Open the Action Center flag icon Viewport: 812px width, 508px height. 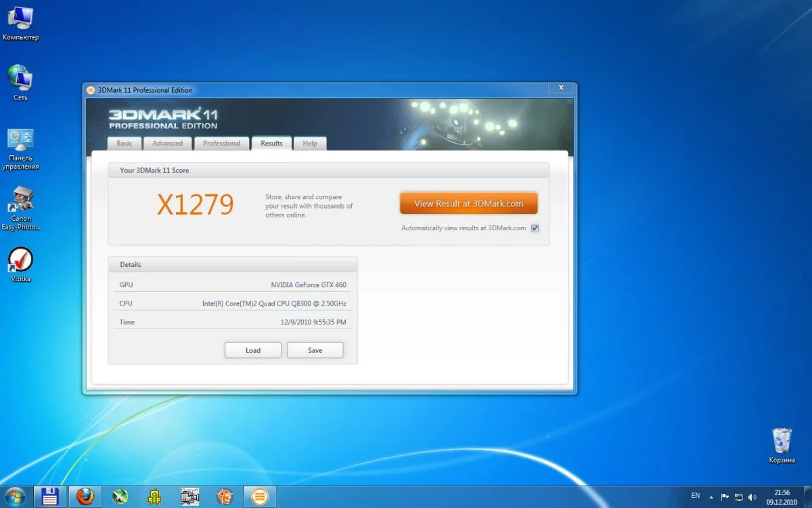click(x=725, y=497)
